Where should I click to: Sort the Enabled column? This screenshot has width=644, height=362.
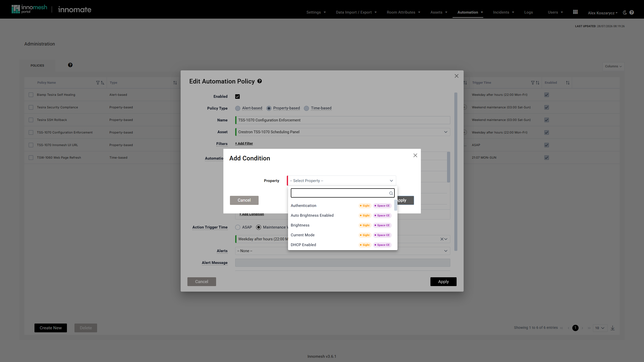coord(568,83)
